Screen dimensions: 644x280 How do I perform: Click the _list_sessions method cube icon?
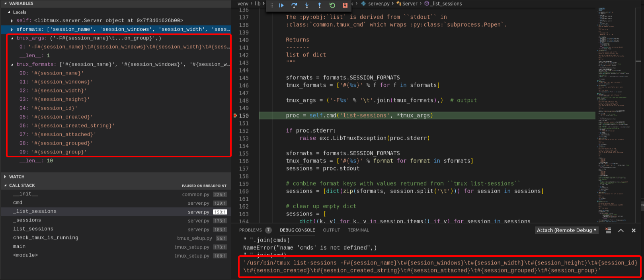[427, 4]
